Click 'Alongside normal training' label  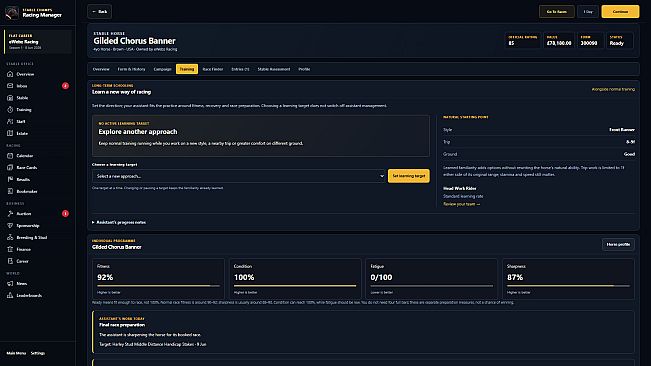click(x=613, y=89)
